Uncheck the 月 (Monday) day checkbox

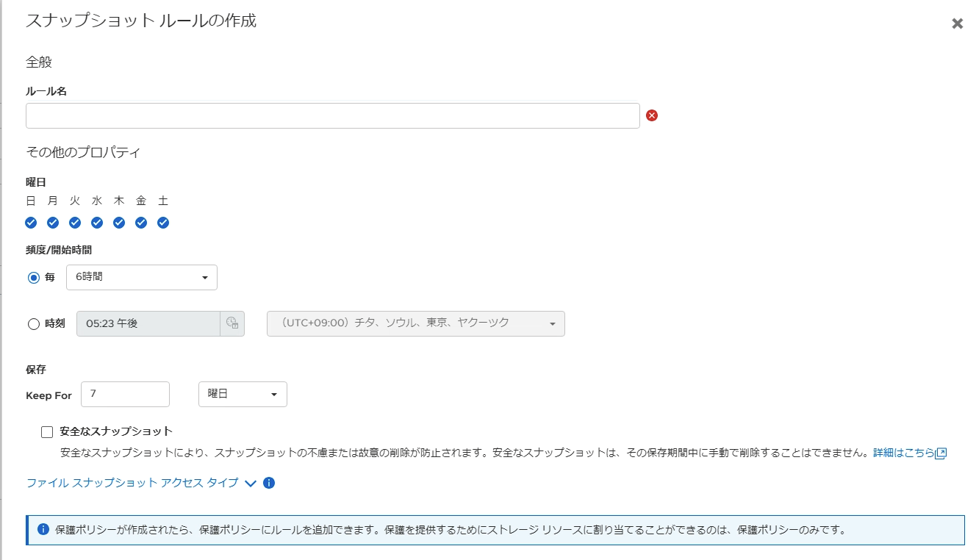(52, 222)
